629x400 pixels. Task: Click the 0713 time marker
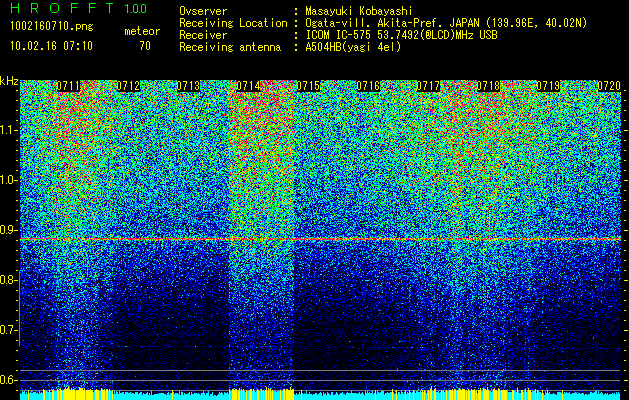click(188, 86)
